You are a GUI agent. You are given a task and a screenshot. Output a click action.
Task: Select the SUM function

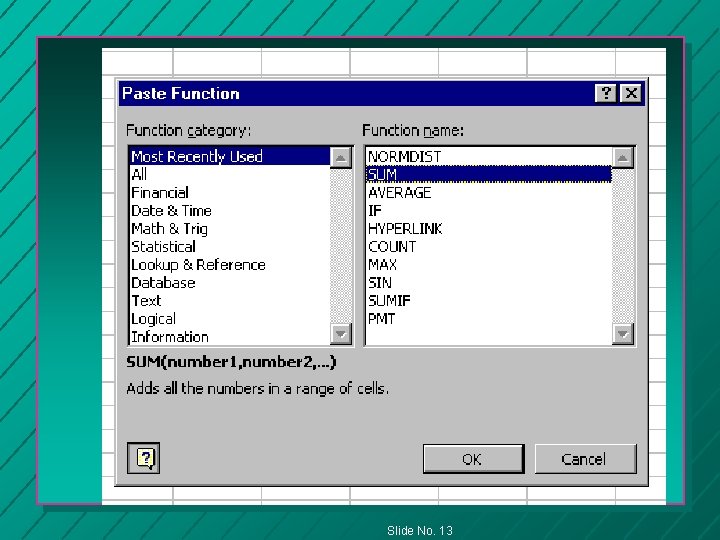(x=489, y=174)
